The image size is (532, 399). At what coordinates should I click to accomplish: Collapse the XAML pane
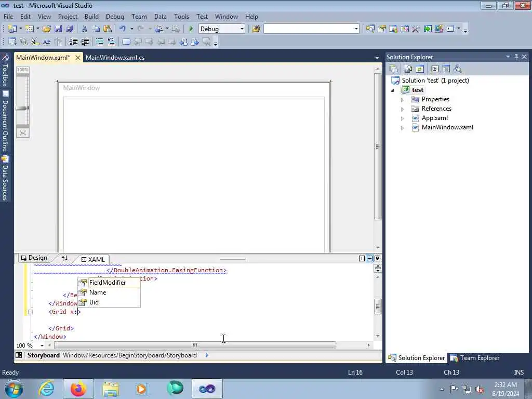tap(377, 259)
